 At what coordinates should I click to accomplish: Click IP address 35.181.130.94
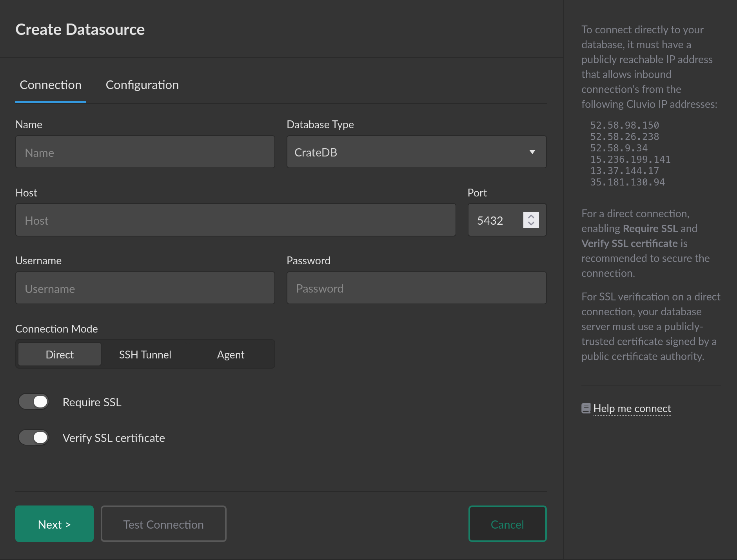(628, 182)
